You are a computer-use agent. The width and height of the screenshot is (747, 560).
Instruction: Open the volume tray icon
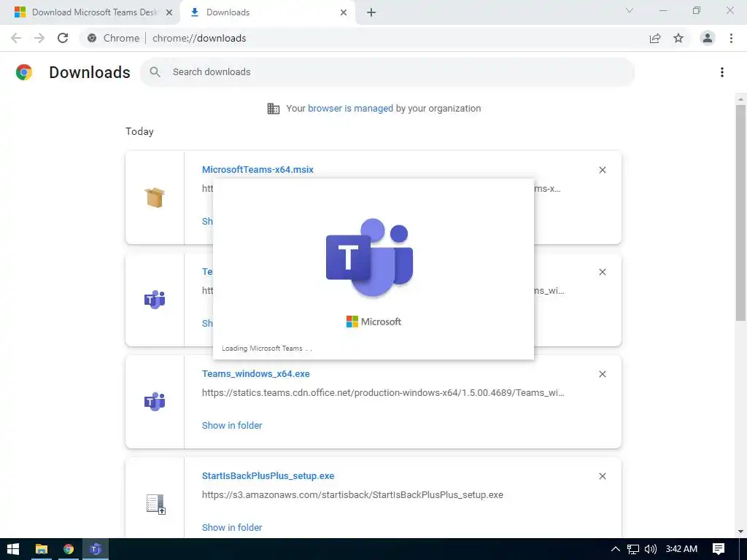(650, 549)
